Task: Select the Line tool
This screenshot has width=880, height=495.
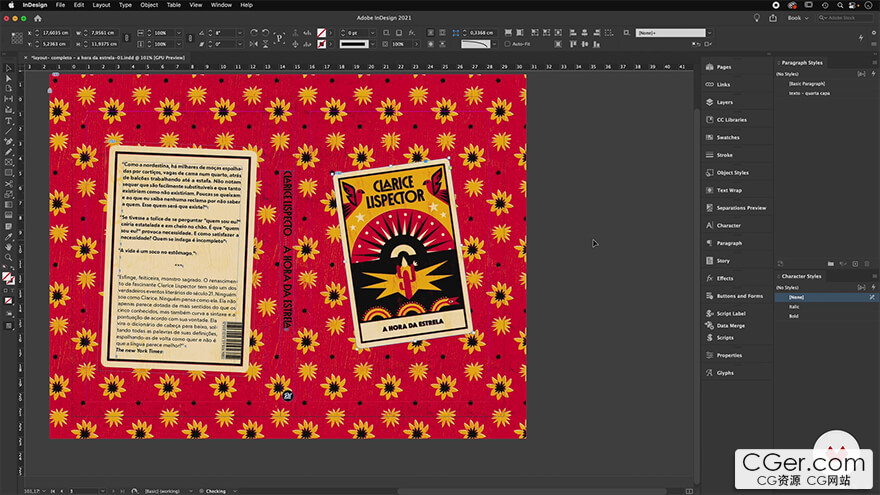Action: coord(8,131)
